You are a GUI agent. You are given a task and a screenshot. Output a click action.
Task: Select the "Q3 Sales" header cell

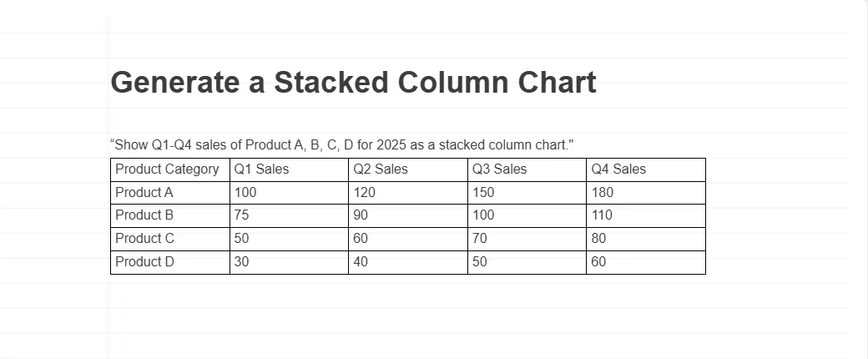tap(500, 169)
